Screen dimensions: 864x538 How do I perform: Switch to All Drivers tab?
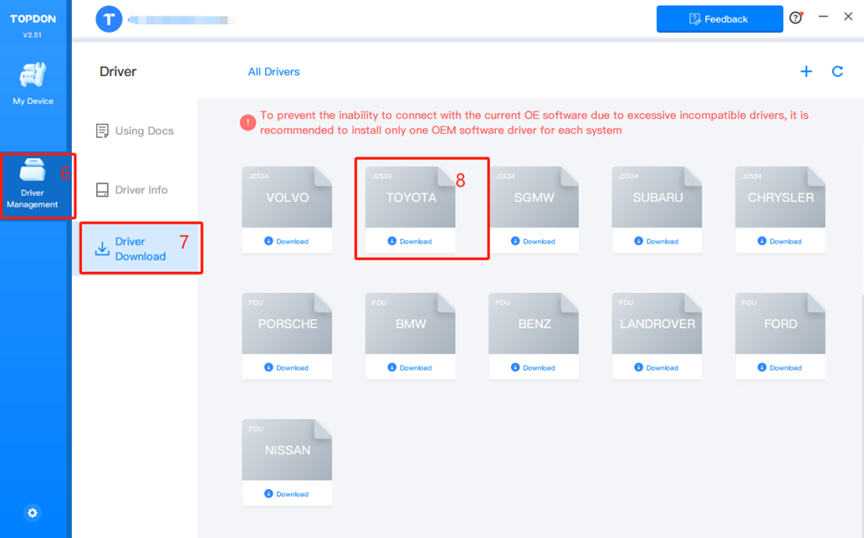click(x=274, y=72)
